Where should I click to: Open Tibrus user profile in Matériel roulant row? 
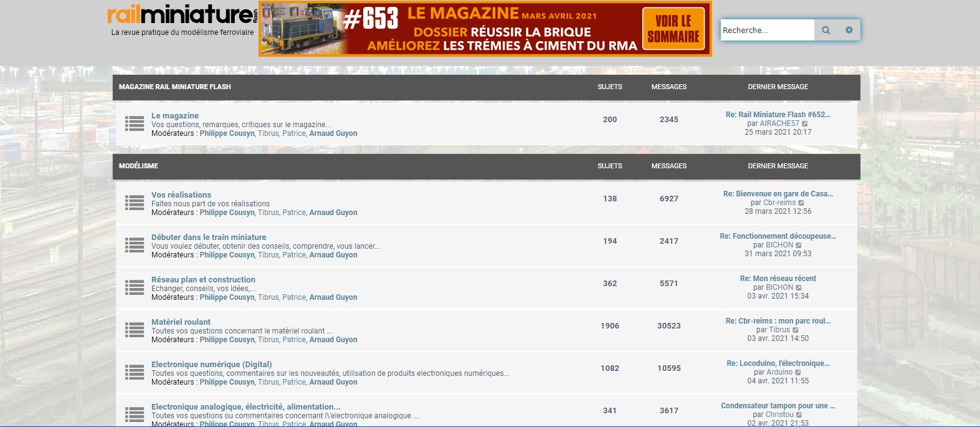(779, 330)
